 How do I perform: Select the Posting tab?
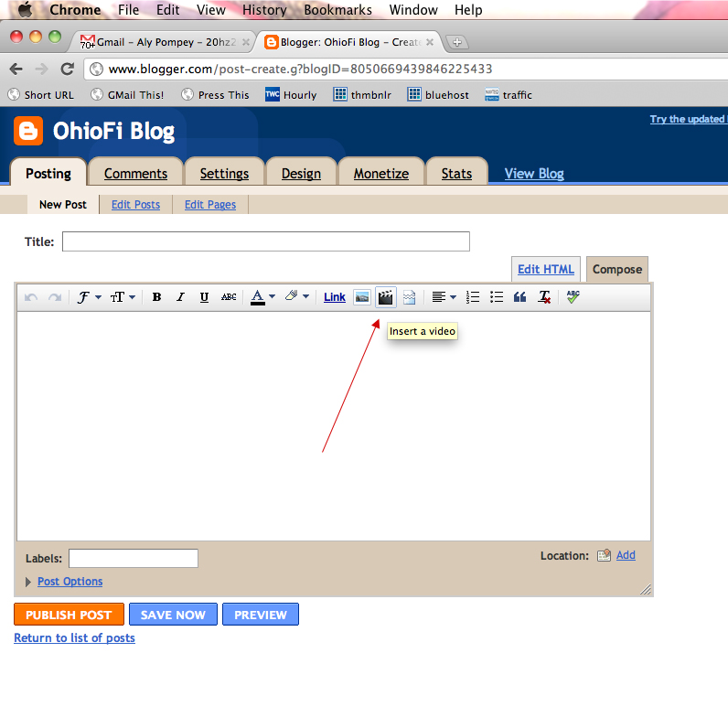pos(48,173)
